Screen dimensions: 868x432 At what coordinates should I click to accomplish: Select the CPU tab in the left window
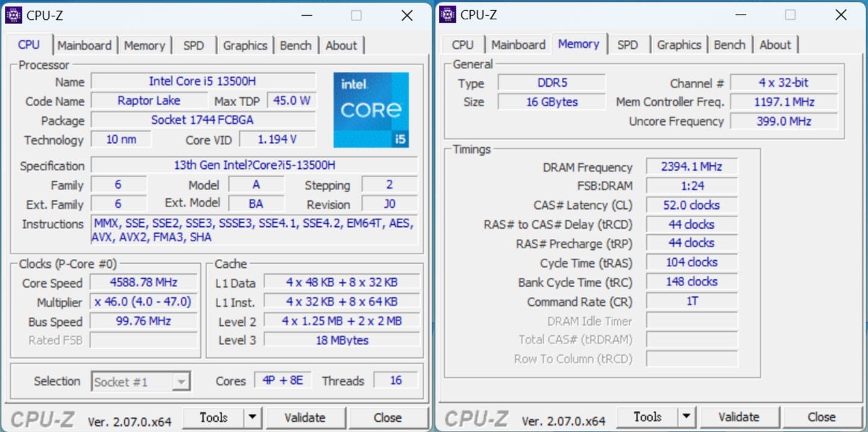[29, 45]
